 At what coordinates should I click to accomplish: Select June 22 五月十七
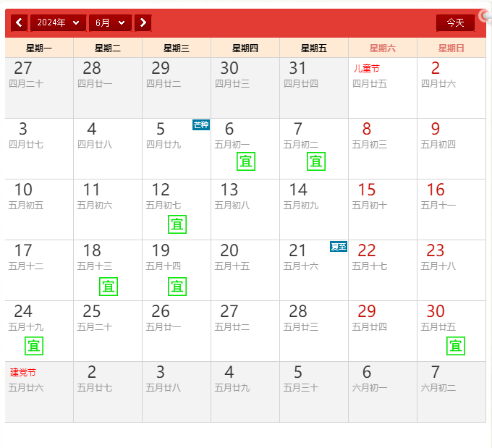coord(383,271)
